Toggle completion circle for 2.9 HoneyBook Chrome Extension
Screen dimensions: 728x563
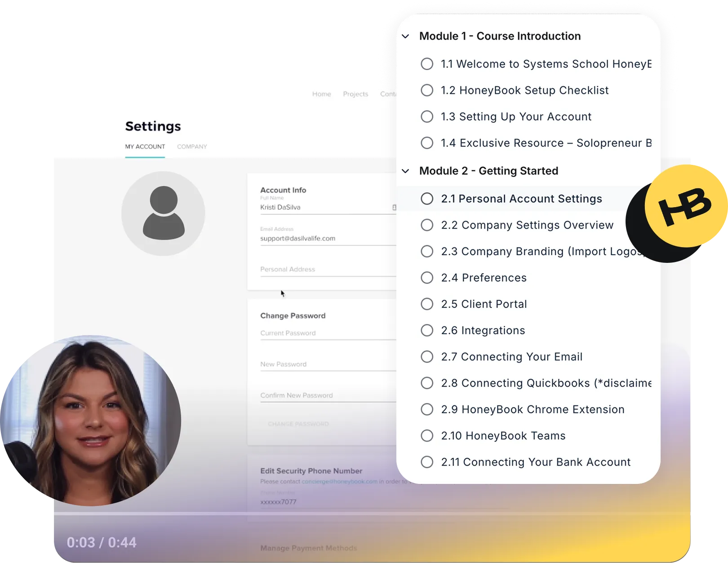pyautogui.click(x=427, y=409)
